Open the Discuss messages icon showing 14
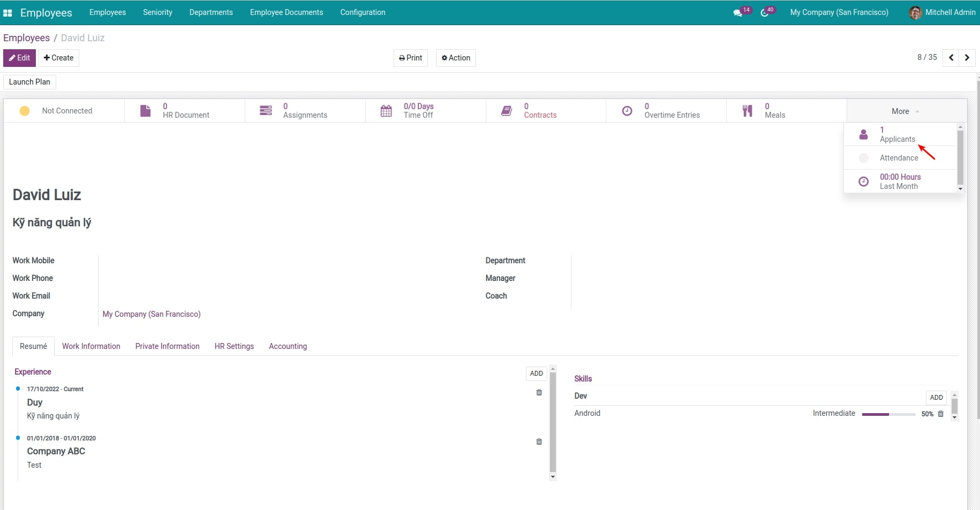The width and height of the screenshot is (980, 510). click(x=739, y=12)
